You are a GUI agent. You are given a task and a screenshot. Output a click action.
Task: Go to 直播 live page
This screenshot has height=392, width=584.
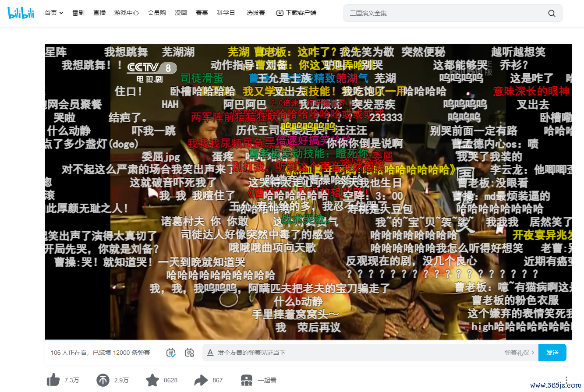click(x=99, y=13)
